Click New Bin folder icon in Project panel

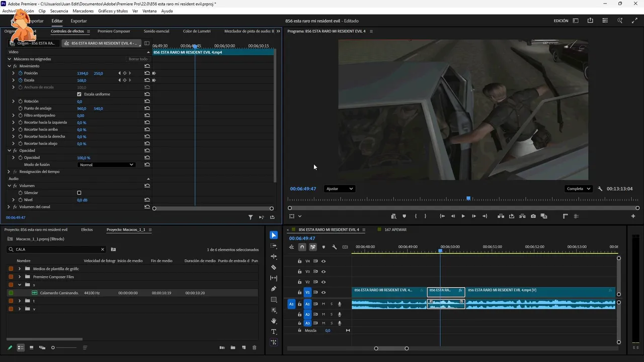pyautogui.click(x=233, y=347)
